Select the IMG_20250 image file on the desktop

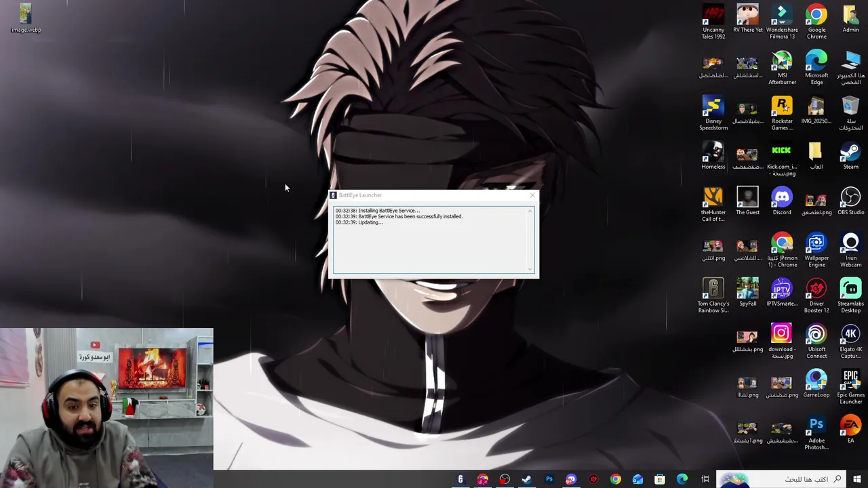tap(816, 110)
